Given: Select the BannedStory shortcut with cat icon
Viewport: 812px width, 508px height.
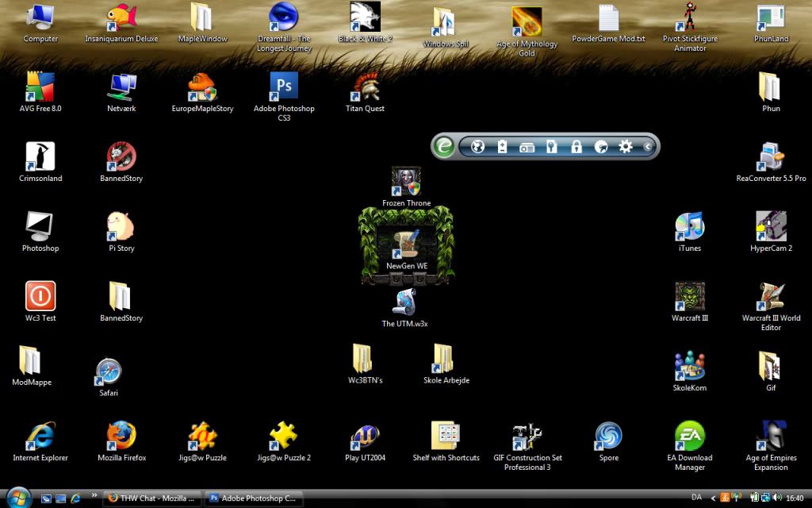Looking at the screenshot, I should pos(121,162).
